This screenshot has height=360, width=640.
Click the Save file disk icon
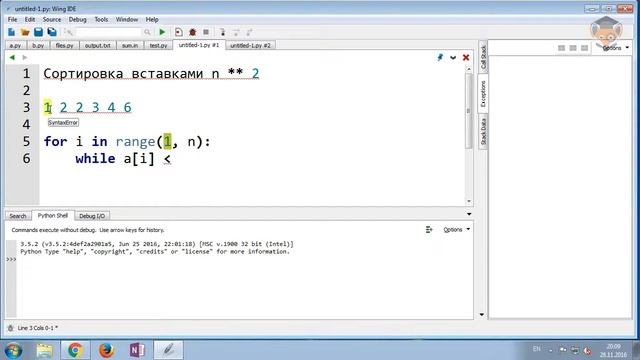[38, 32]
